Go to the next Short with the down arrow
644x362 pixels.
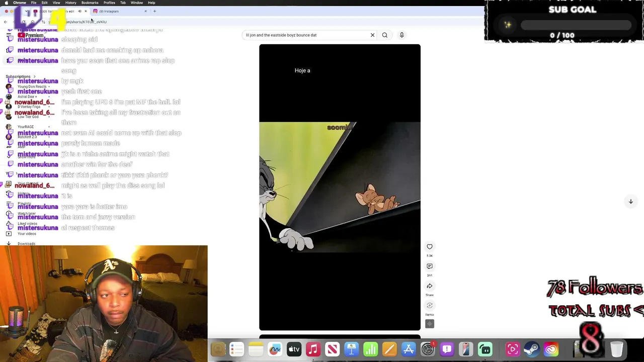click(x=630, y=202)
